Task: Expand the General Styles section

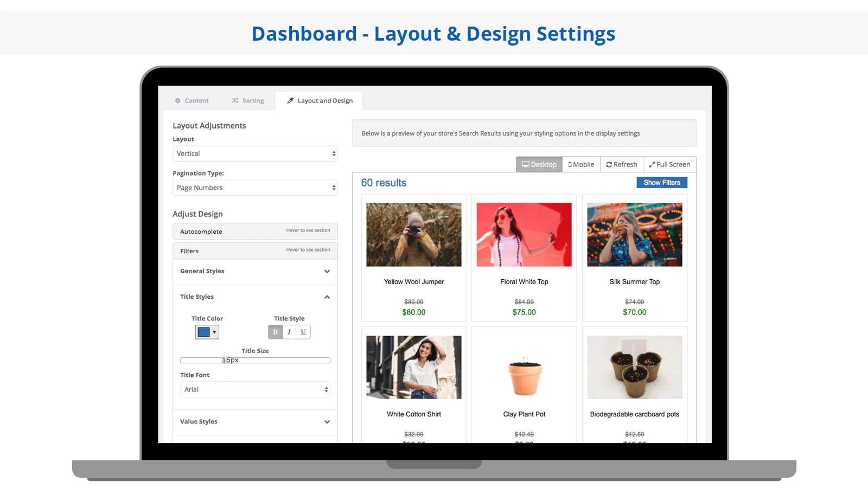Action: (x=255, y=271)
